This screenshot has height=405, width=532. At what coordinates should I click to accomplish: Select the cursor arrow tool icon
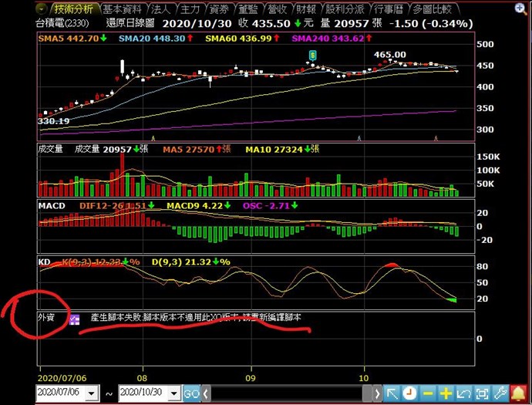(392, 393)
